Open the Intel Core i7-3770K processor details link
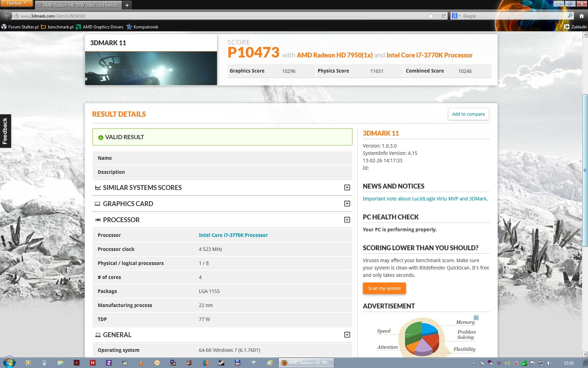Viewport: 588px width, 368px height. pos(233,235)
